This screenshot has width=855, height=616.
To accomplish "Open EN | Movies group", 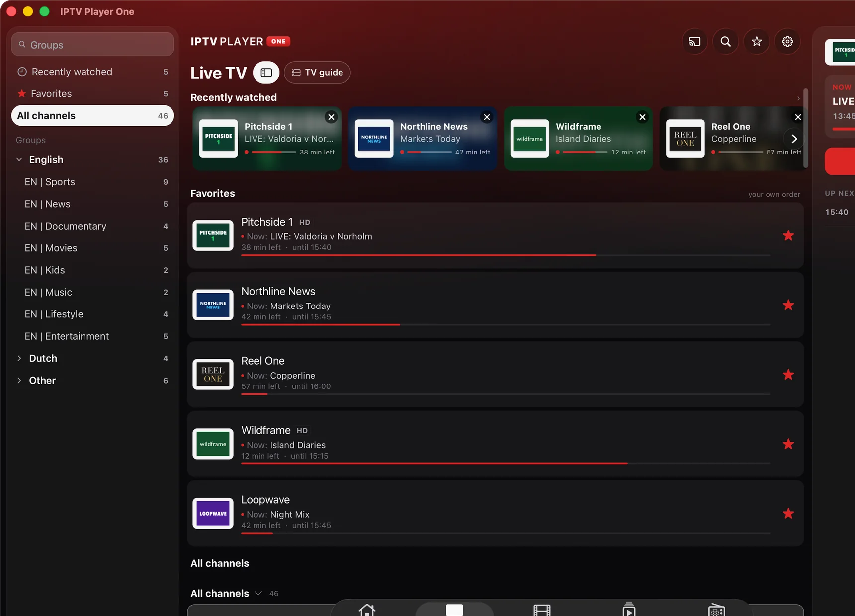I will point(92,248).
